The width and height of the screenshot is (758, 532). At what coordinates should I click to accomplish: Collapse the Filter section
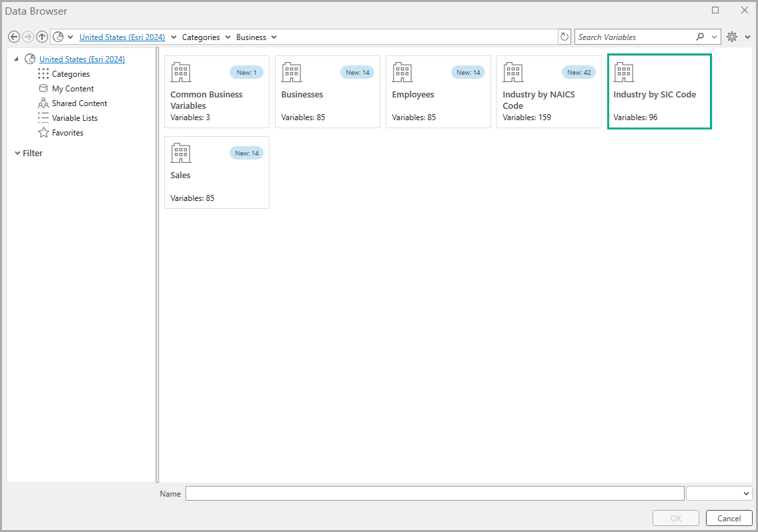point(17,153)
